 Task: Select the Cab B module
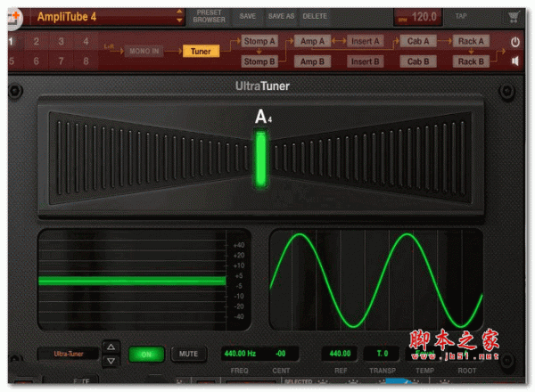418,61
